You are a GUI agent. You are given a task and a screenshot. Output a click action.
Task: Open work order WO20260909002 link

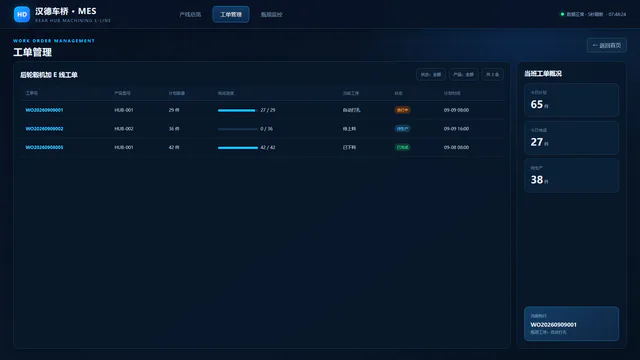tap(44, 129)
